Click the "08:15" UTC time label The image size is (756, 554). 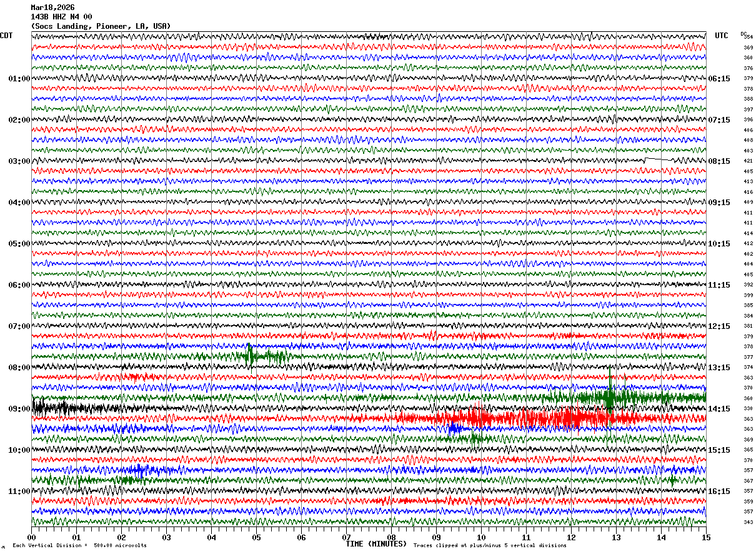[x=719, y=161]
